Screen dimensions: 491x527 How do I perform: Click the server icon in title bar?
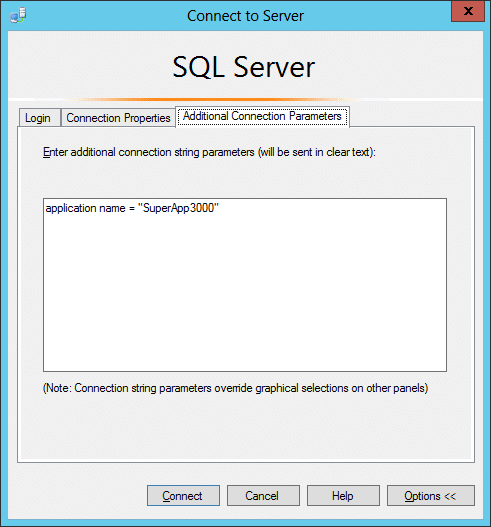[18, 15]
